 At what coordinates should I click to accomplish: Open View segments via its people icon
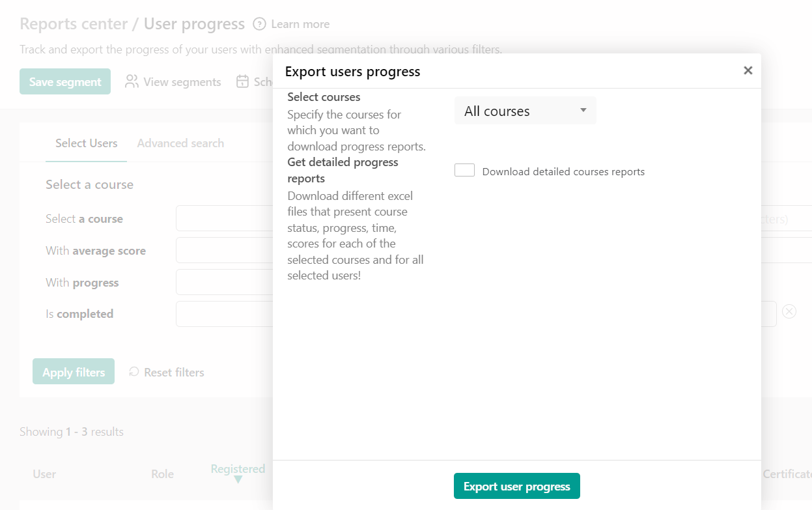(x=132, y=81)
